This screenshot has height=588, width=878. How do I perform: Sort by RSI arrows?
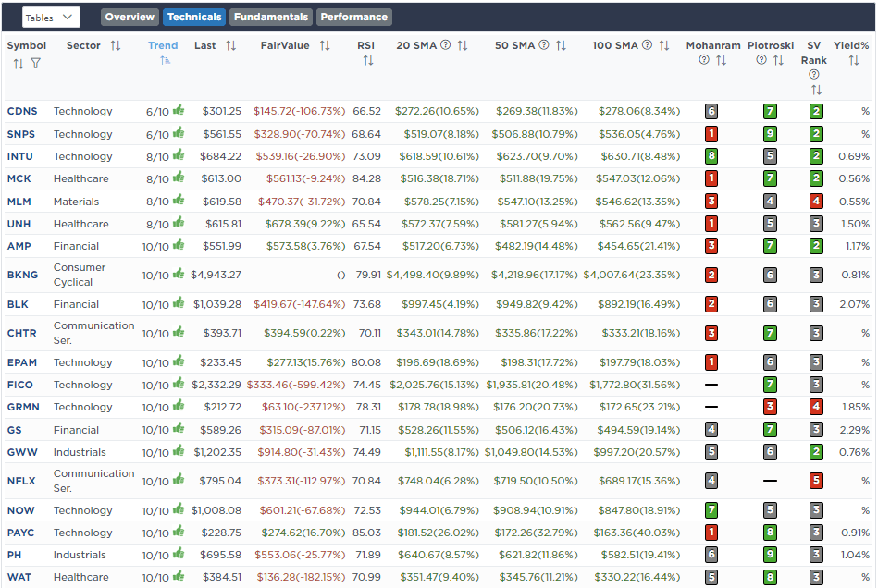point(368,60)
